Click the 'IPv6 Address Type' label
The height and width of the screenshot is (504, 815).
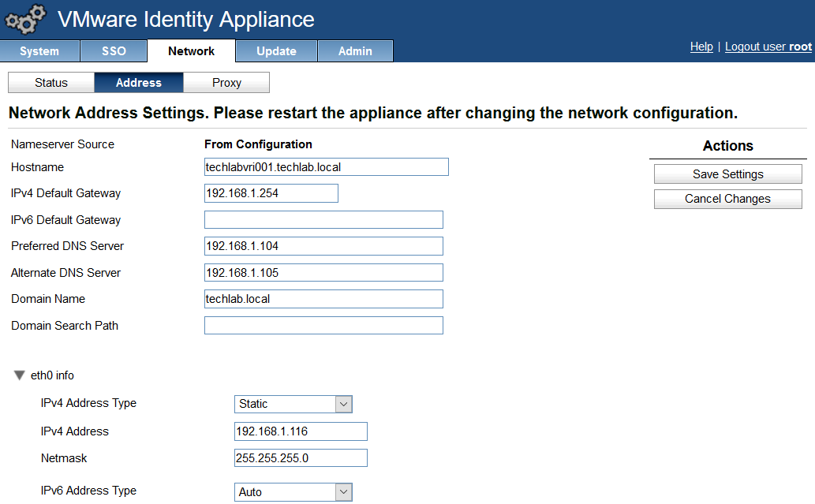tap(88, 491)
